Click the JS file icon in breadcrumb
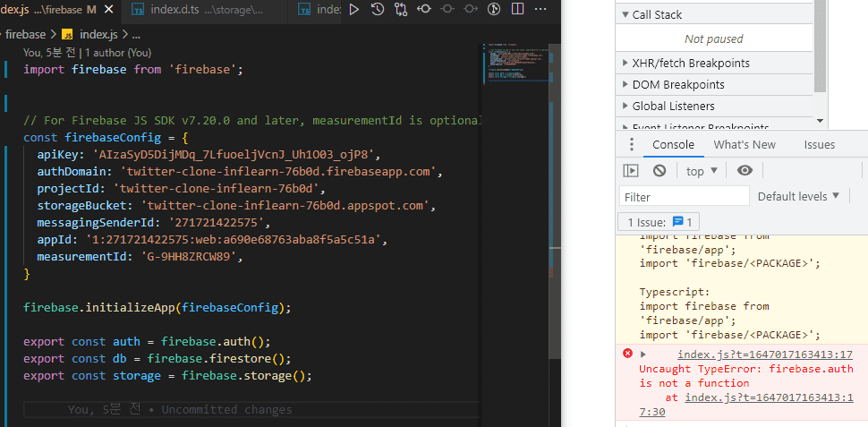Screen dimensions: 868x427 [x=67, y=34]
